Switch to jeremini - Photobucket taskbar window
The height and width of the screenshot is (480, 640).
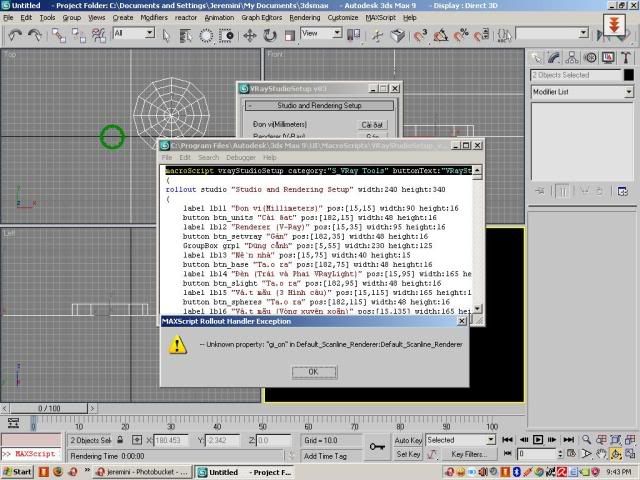(x=141, y=472)
